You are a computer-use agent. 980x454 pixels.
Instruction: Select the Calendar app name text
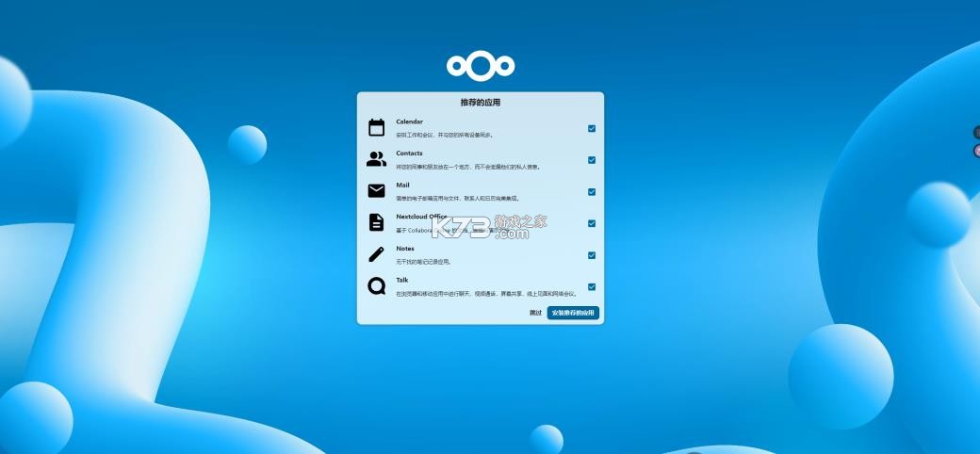(409, 122)
